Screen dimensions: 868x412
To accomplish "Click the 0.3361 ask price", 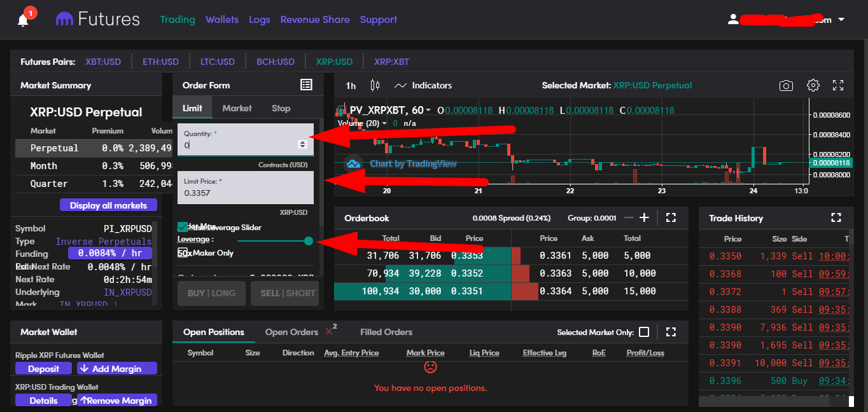I will coord(556,256).
